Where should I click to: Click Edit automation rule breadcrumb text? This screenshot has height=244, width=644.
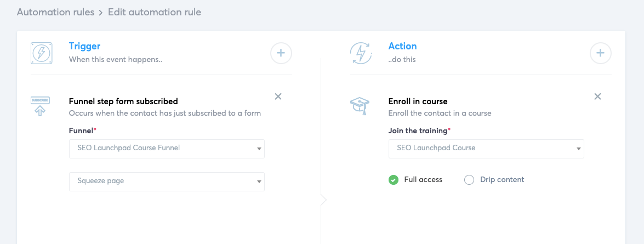[155, 12]
